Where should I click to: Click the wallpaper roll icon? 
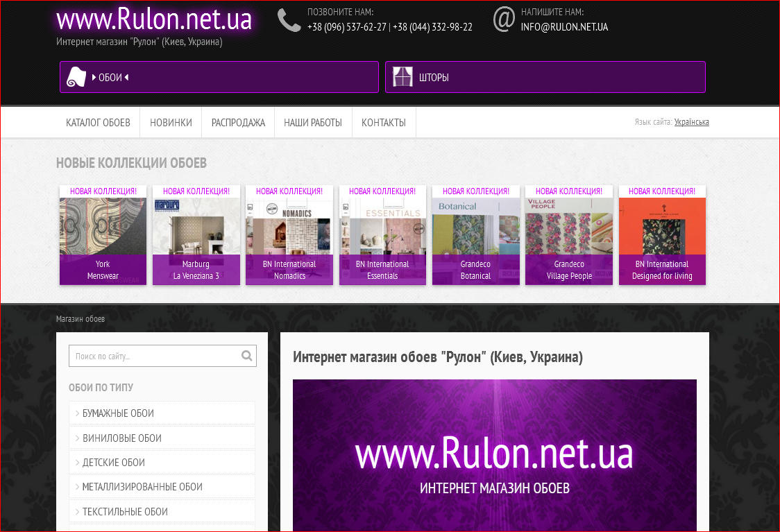[x=76, y=77]
